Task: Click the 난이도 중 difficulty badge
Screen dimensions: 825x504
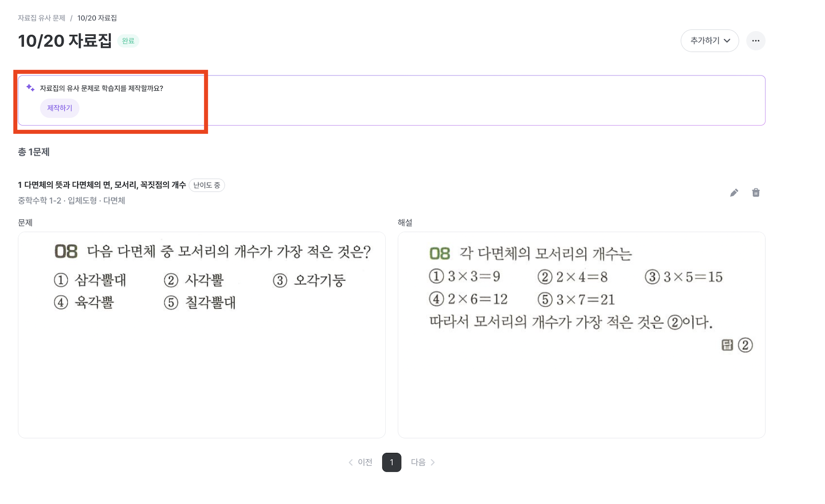Action: coord(207,185)
